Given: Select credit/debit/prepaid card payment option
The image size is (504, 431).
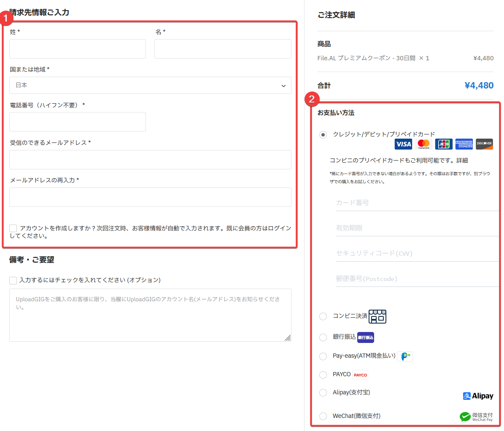Looking at the screenshot, I should [323, 135].
